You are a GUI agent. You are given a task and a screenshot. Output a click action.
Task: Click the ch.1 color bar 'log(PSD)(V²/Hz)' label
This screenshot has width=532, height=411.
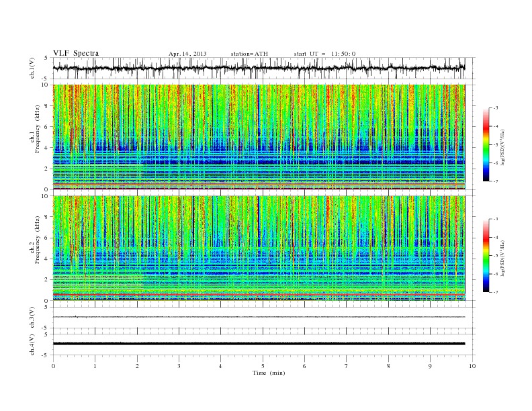click(x=502, y=146)
